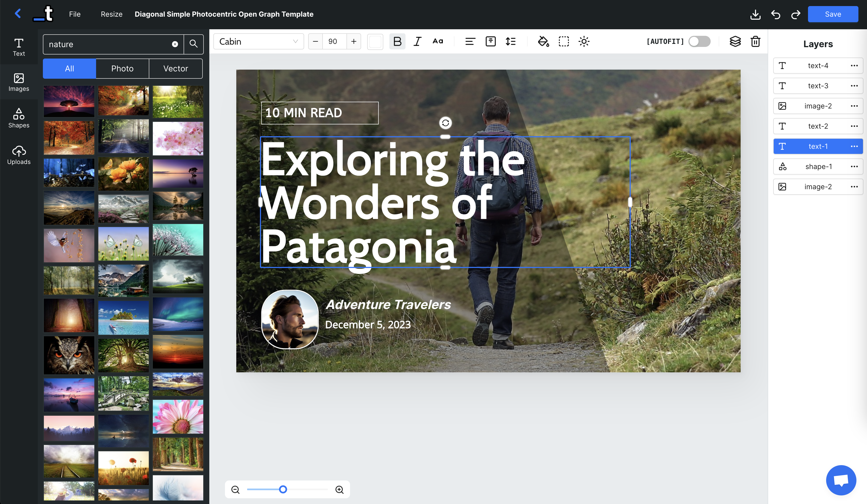Open the line spacing tool
Screen dimensions: 867x504
[511, 42]
